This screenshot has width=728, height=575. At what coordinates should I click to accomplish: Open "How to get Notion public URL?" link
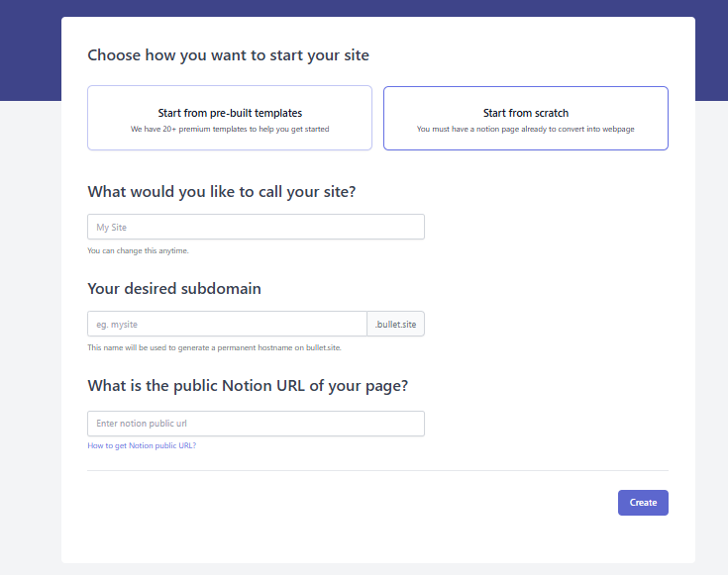pyautogui.click(x=142, y=446)
